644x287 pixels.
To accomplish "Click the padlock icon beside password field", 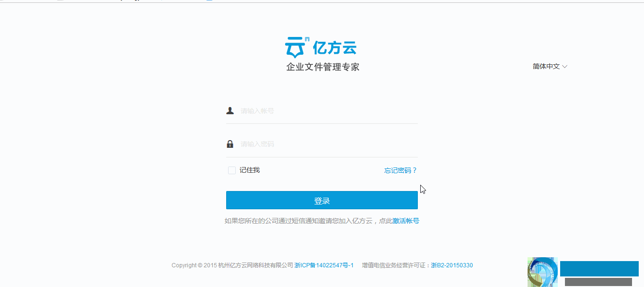I will tap(230, 144).
